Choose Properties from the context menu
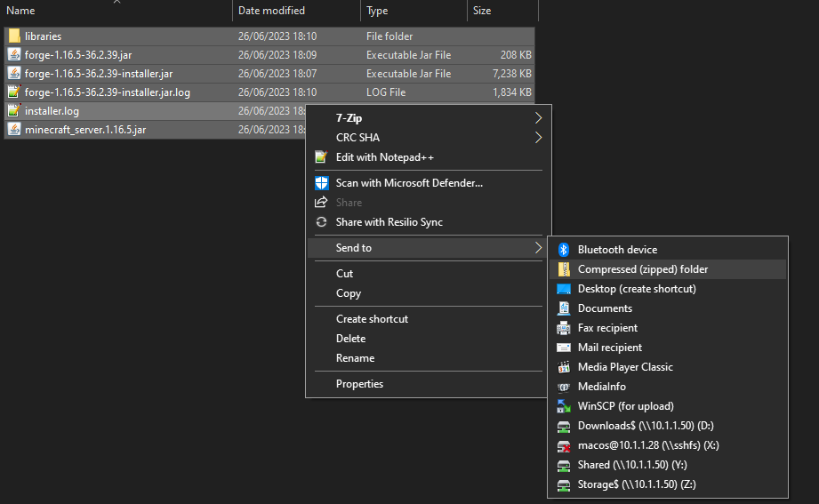The width and height of the screenshot is (819, 504). point(359,384)
